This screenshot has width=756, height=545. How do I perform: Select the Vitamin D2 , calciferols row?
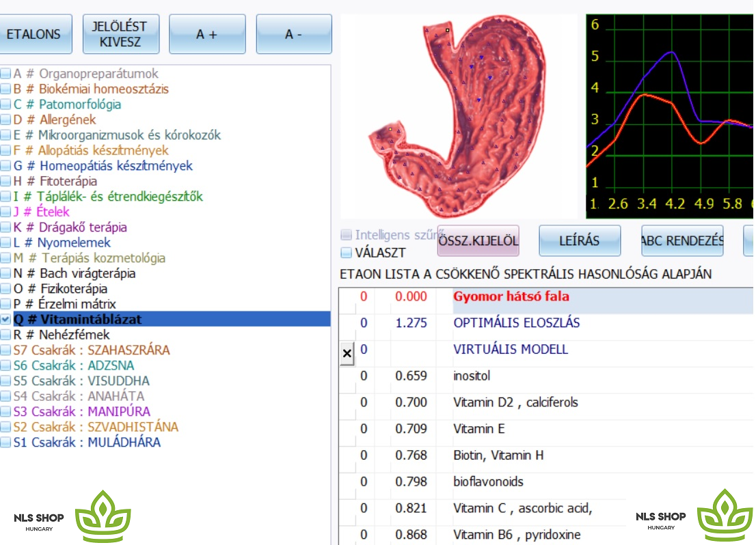pyautogui.click(x=546, y=407)
